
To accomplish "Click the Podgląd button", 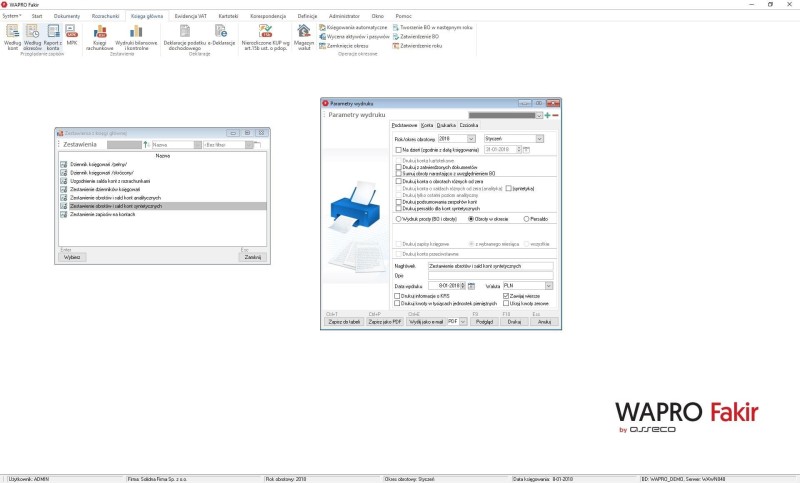I will coord(485,322).
